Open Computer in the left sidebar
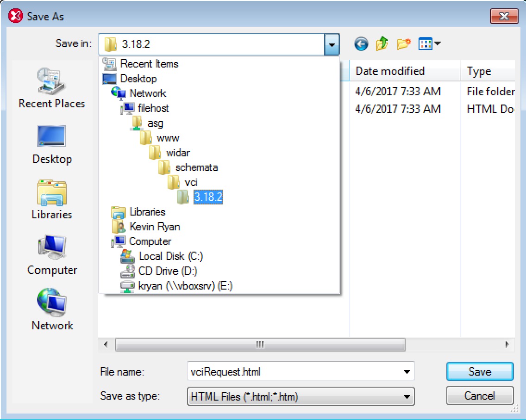This screenshot has height=420, width=526. click(52, 255)
